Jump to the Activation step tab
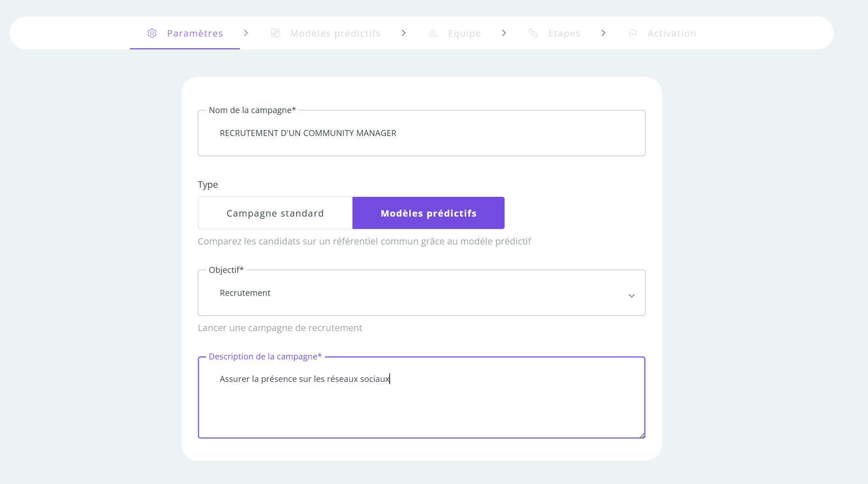 point(663,33)
